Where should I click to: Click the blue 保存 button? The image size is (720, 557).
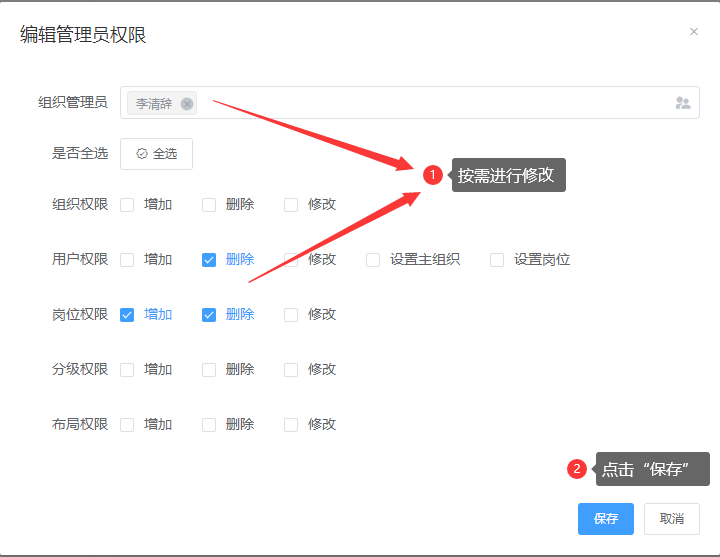[605, 519]
